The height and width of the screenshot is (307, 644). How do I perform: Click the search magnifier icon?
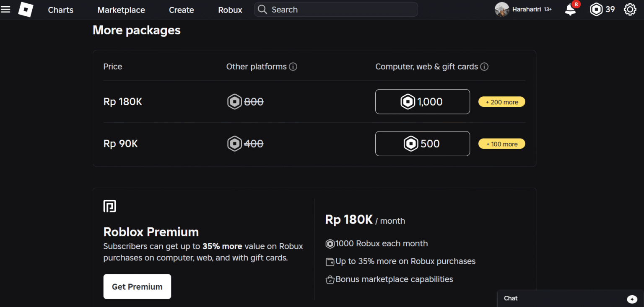262,9
